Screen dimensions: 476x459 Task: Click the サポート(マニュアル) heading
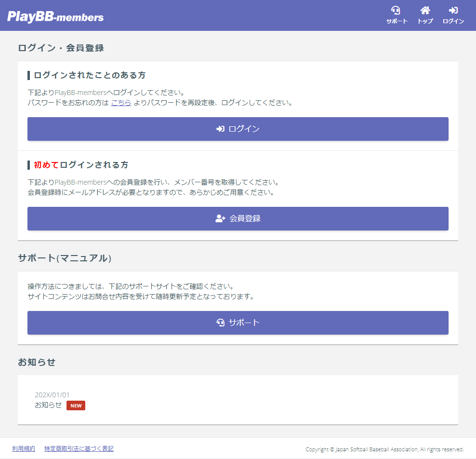pyautogui.click(x=65, y=258)
